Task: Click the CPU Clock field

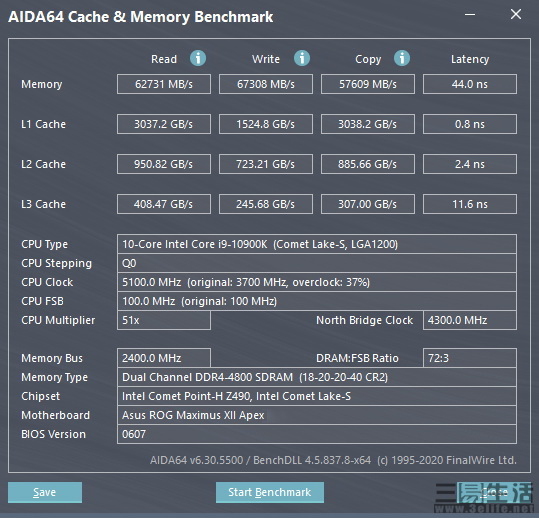Action: tap(317, 282)
